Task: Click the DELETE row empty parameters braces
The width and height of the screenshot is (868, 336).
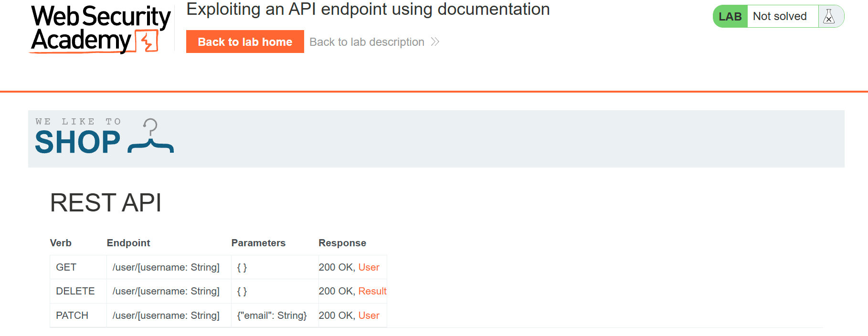Action: pyautogui.click(x=242, y=291)
